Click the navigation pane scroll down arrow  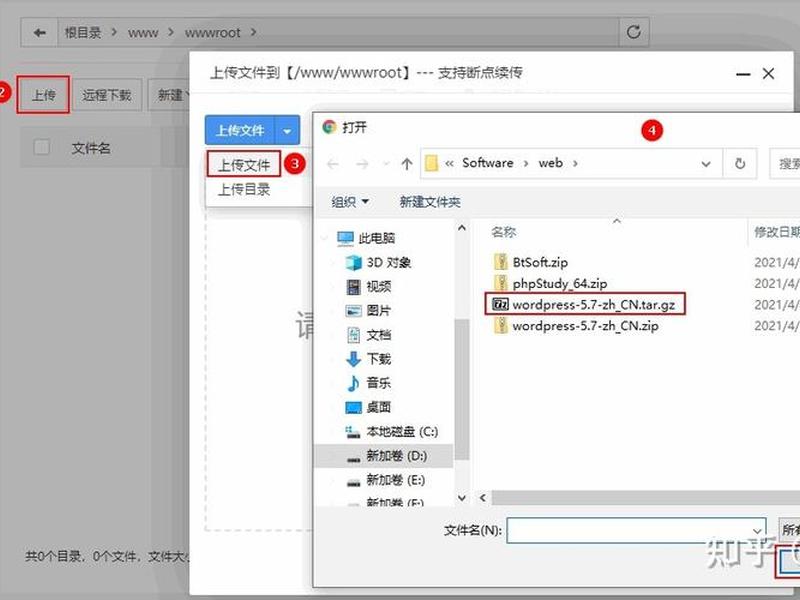click(462, 497)
